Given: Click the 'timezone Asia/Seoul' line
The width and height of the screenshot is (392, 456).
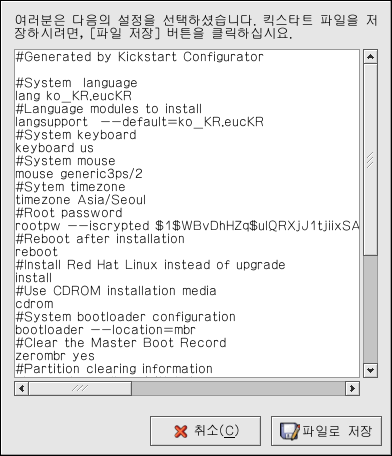Looking at the screenshot, I should click(81, 200).
